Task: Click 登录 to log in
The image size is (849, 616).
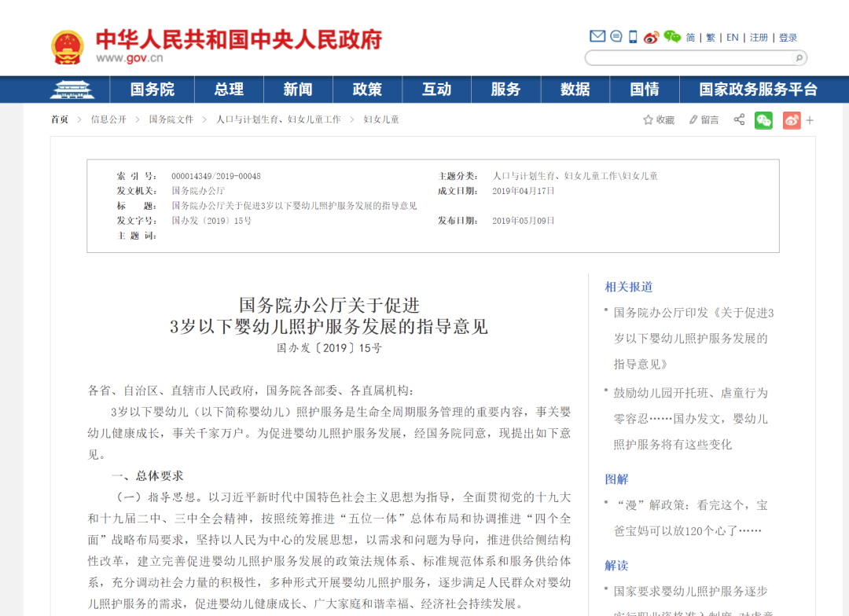Action: tap(788, 36)
